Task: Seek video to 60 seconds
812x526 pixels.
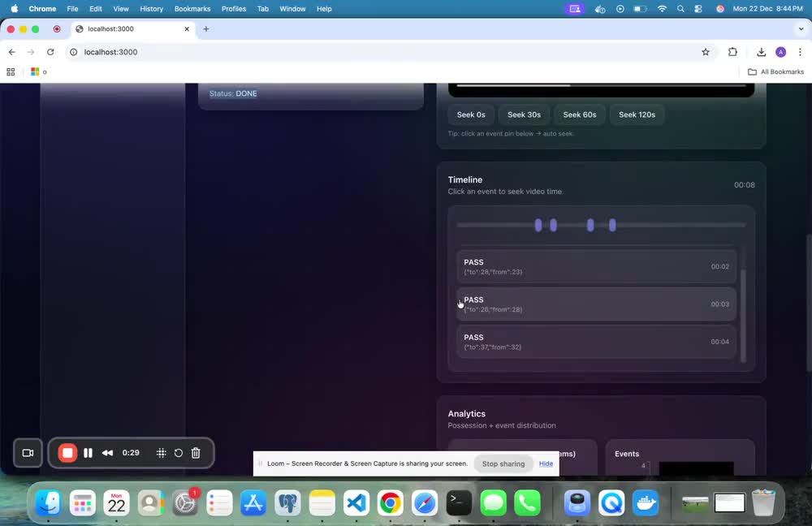Action: (580, 115)
